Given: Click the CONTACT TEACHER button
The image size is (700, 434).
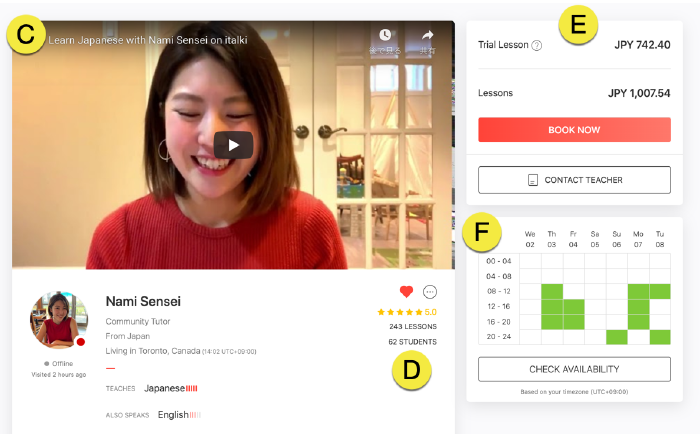Looking at the screenshot, I should pyautogui.click(x=574, y=180).
